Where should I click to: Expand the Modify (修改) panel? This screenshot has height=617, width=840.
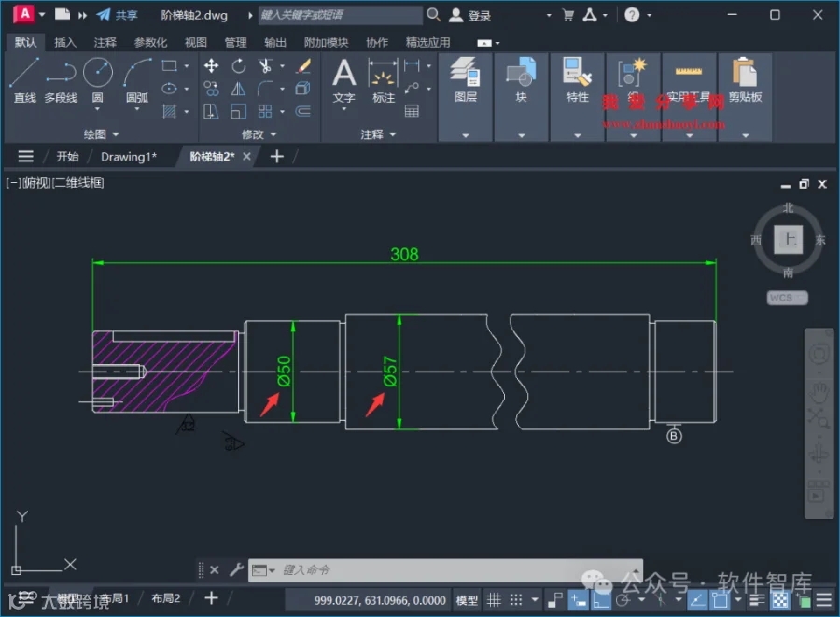click(259, 134)
